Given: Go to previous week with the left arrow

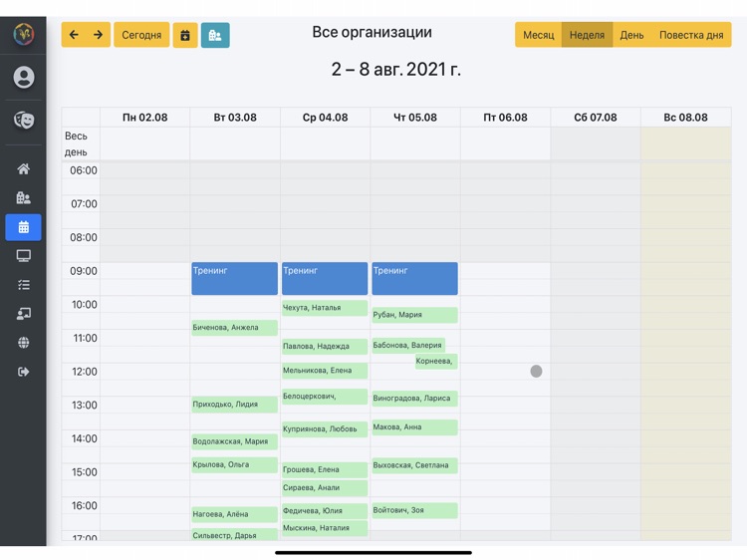Looking at the screenshot, I should [x=74, y=35].
